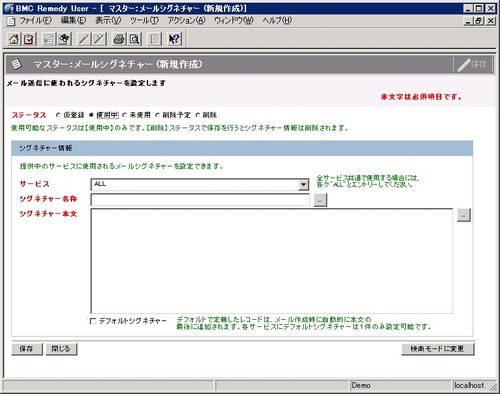Click the Home page toolbar icon
The width and height of the screenshot is (500, 394).
coord(14,39)
